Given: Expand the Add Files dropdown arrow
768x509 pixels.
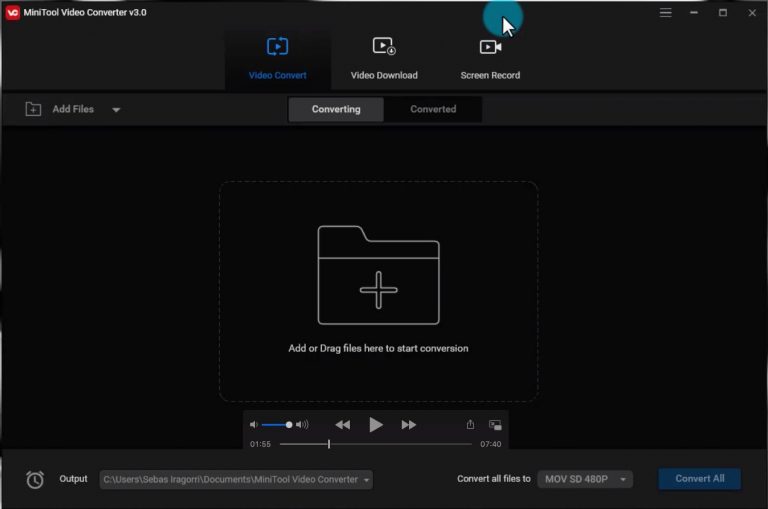Looking at the screenshot, I should click(x=116, y=110).
